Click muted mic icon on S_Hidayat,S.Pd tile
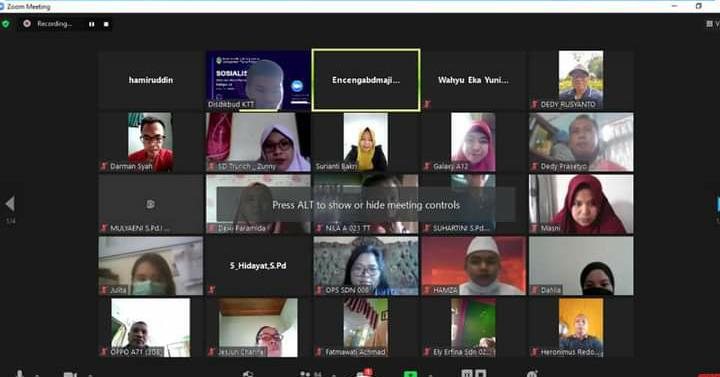Screen dimensions: 720x377 click(x=211, y=290)
